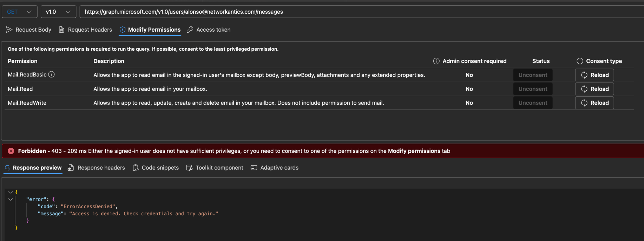Viewport: 644px width, 241px height.
Task: Open the GET method dropdown
Action: click(19, 12)
